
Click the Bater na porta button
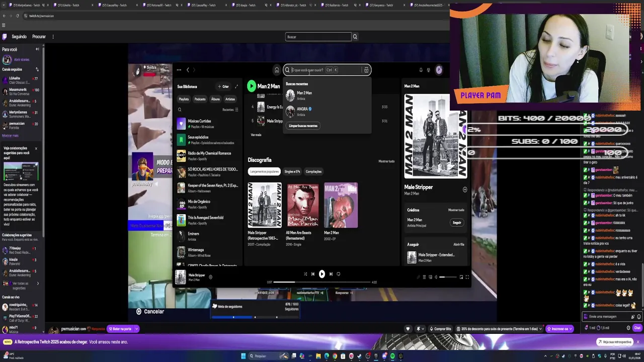121,329
